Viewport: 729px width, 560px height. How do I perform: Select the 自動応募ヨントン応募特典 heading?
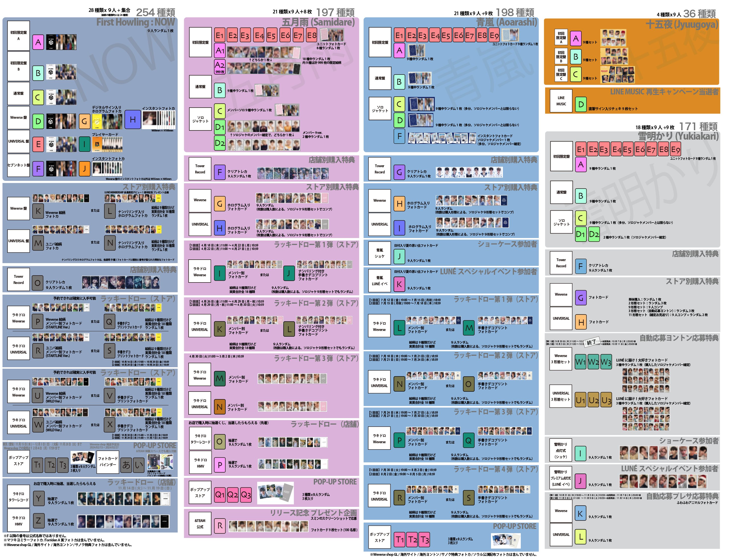click(x=679, y=338)
